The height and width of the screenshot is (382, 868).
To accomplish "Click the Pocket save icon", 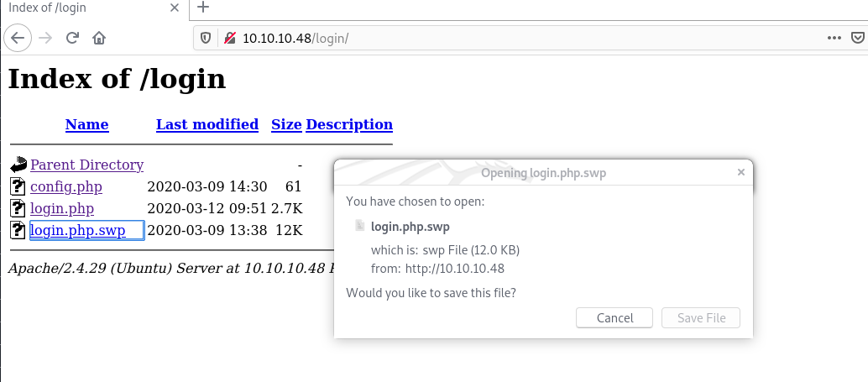I will [857, 38].
